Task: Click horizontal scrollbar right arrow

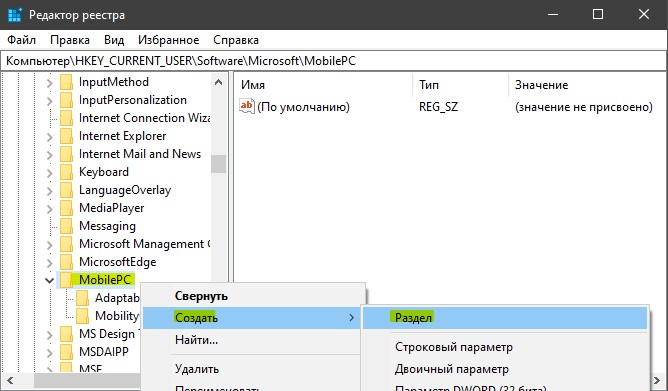Action: pyautogui.click(x=658, y=380)
